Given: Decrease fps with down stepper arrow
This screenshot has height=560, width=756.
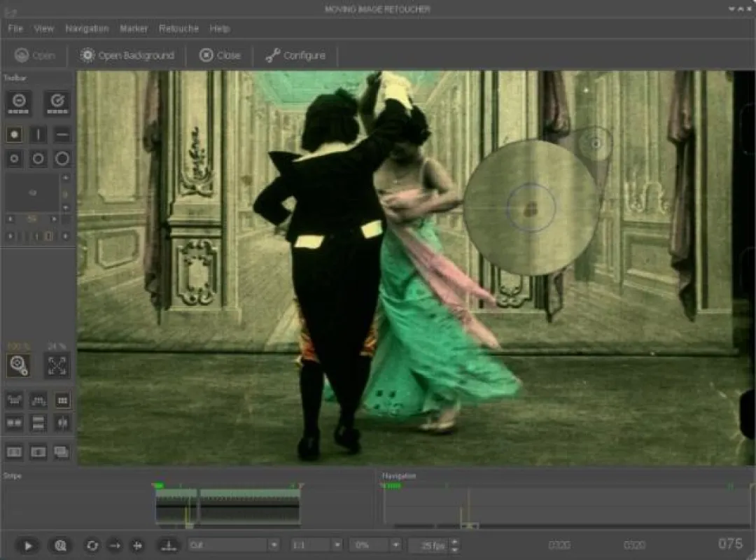Looking at the screenshot, I should pos(455,549).
